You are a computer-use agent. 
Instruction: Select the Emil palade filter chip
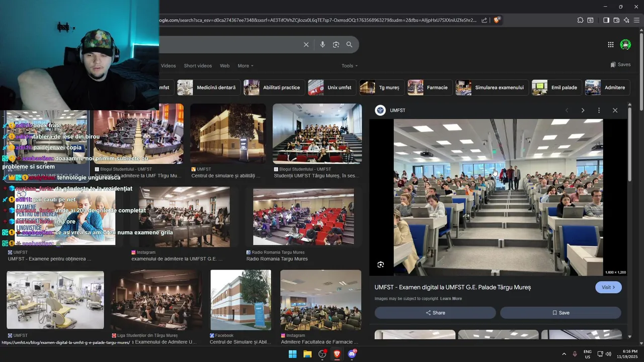(x=556, y=87)
